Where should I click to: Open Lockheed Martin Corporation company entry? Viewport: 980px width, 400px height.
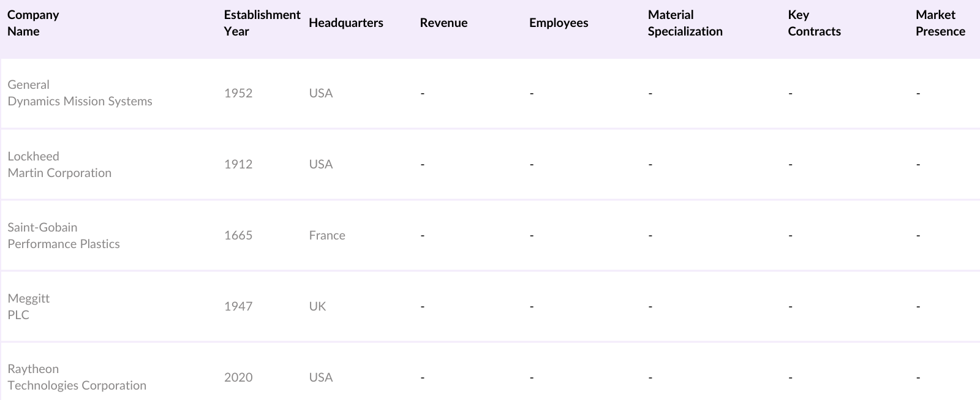pos(59,165)
